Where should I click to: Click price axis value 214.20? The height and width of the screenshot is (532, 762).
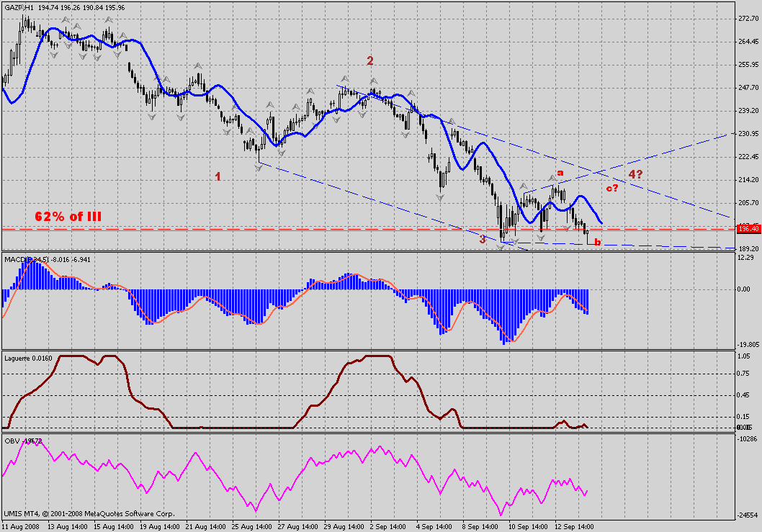click(748, 180)
